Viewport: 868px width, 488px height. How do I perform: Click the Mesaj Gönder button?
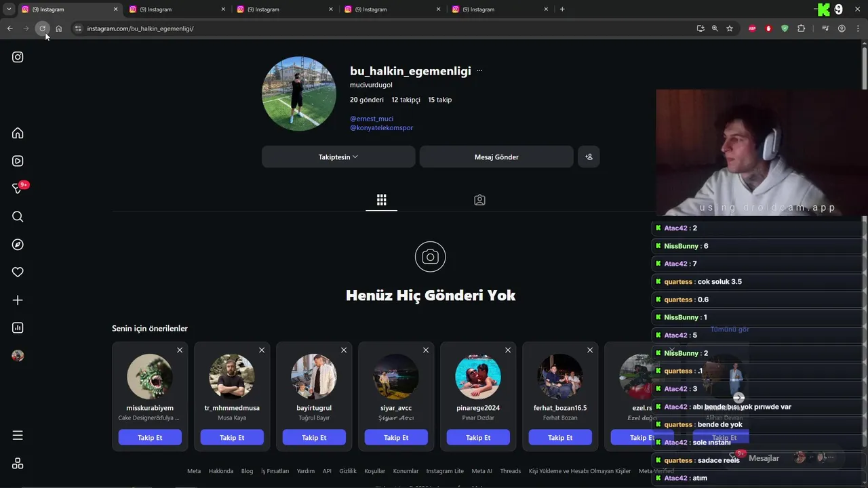coord(496,157)
